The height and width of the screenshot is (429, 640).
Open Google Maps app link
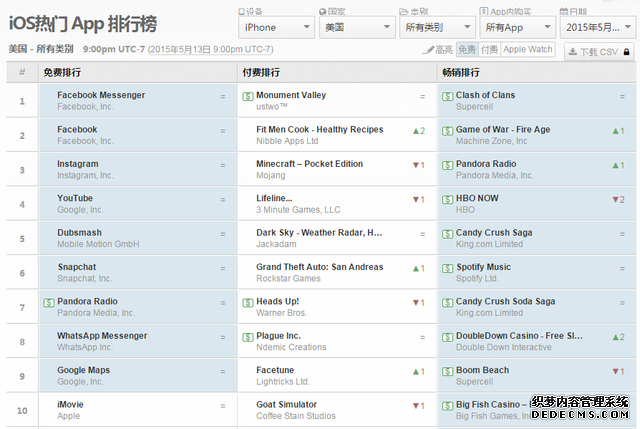(x=83, y=370)
